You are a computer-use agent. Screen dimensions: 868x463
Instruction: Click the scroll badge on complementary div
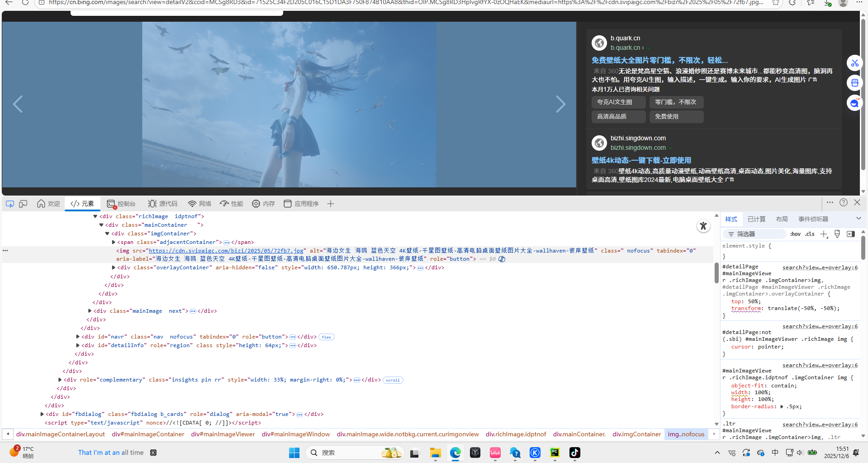click(393, 380)
